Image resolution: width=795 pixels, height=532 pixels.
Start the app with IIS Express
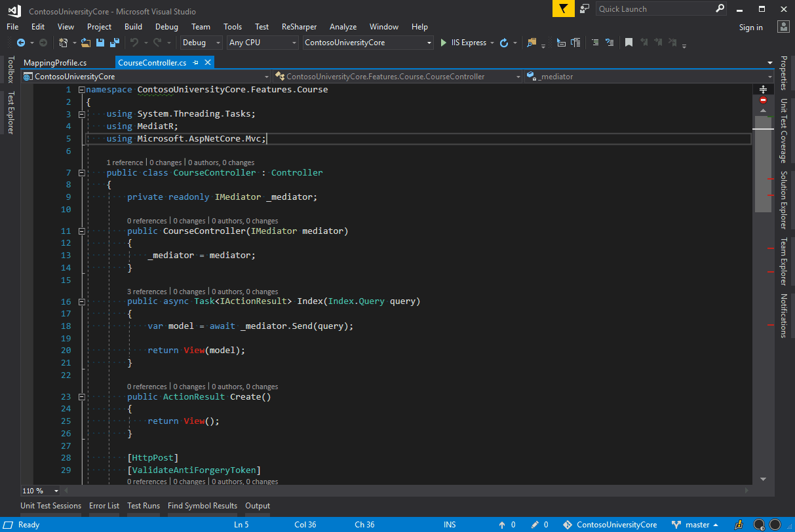pyautogui.click(x=463, y=43)
